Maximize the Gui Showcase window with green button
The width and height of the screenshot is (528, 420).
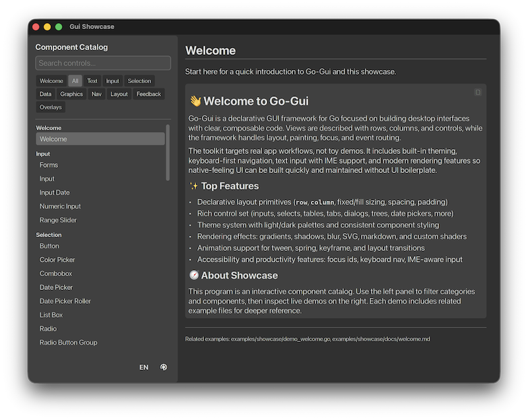tap(59, 26)
